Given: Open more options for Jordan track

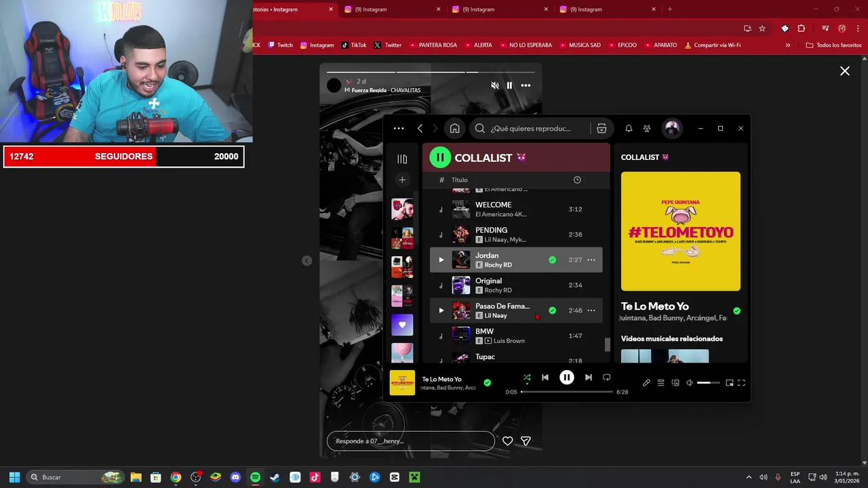Looking at the screenshot, I should click(591, 260).
